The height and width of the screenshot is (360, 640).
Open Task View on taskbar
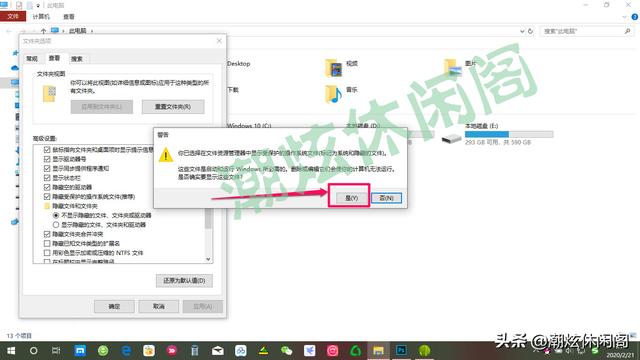click(56, 351)
